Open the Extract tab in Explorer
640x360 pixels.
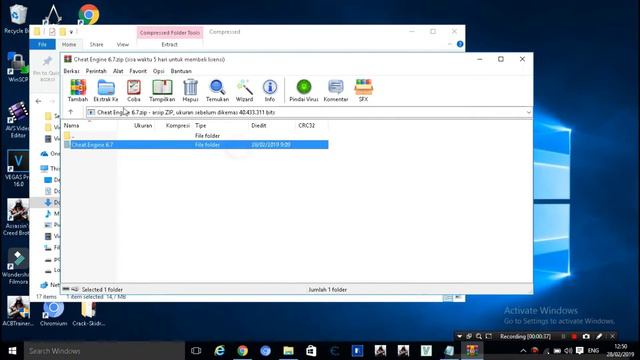[169, 44]
